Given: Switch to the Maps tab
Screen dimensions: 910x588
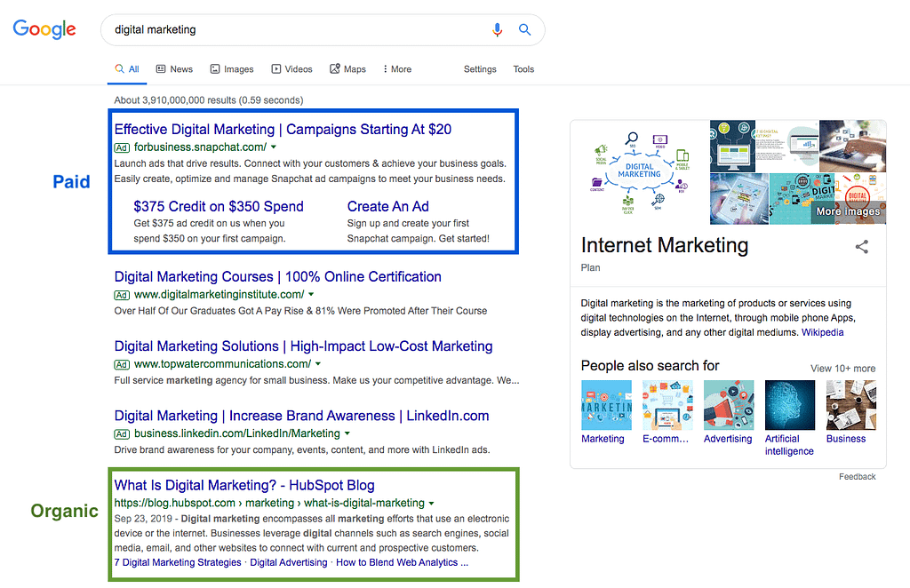Looking at the screenshot, I should (347, 69).
